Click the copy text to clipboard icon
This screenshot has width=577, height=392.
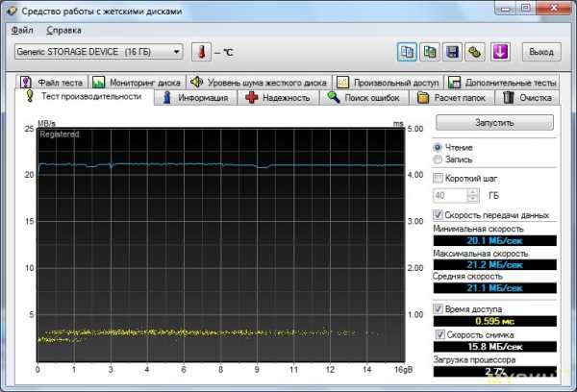pos(408,52)
